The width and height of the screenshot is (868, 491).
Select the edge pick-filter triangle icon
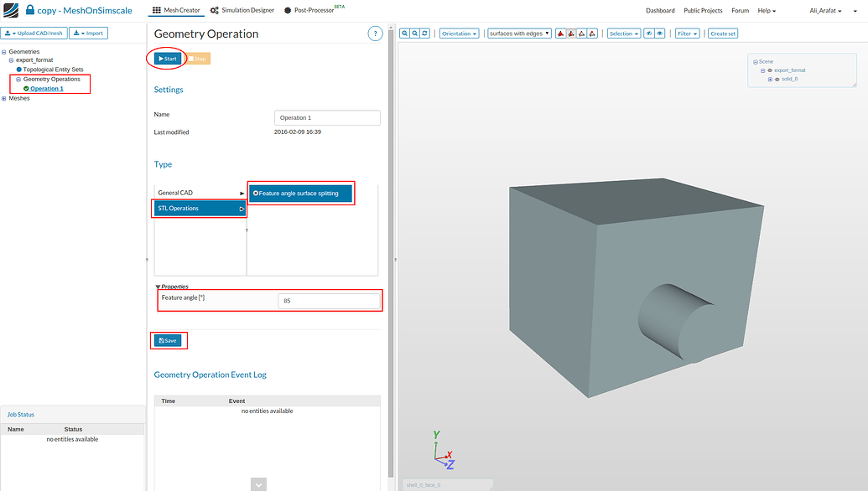582,33
